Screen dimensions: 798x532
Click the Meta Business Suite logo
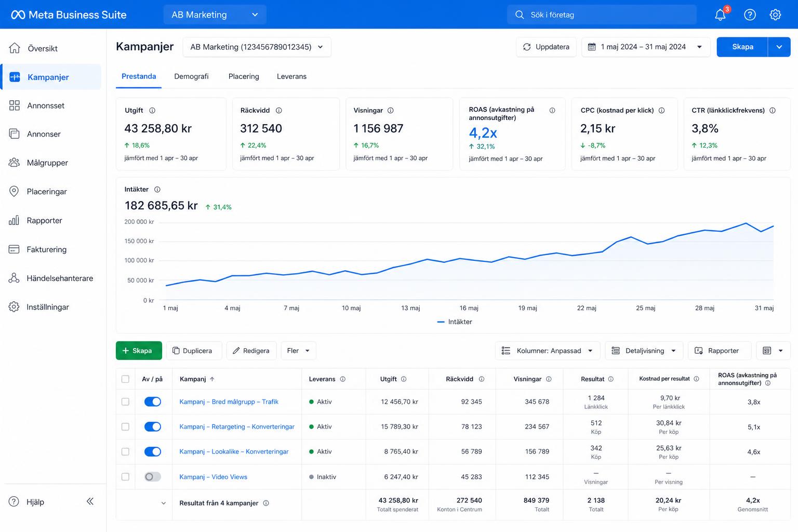coord(69,15)
